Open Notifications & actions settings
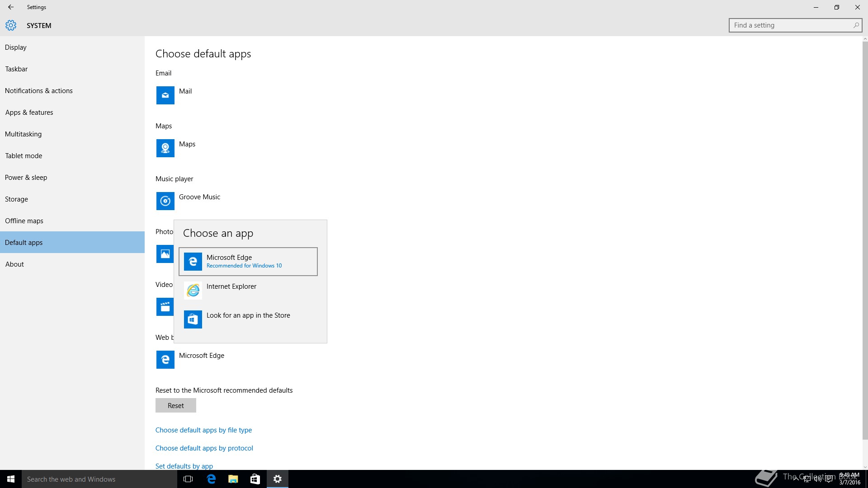This screenshot has width=868, height=488. (72, 91)
